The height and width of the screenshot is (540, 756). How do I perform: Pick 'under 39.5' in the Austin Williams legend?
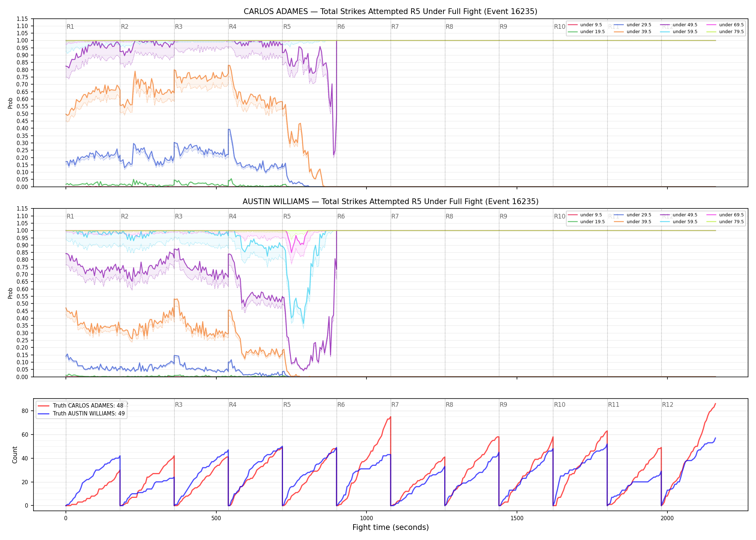point(633,222)
